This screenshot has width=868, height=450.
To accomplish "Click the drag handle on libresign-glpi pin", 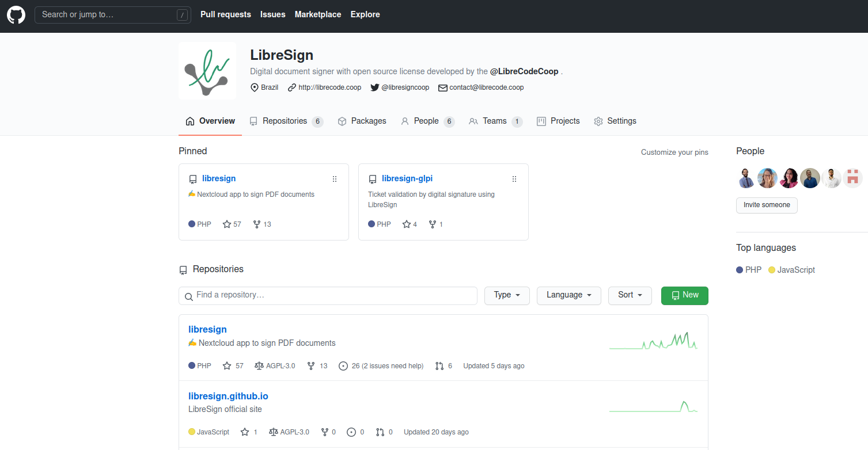I will (x=514, y=179).
